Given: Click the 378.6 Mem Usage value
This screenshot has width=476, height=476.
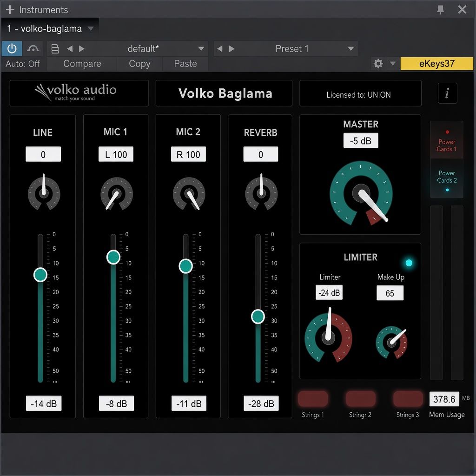Looking at the screenshot, I should [x=444, y=399].
